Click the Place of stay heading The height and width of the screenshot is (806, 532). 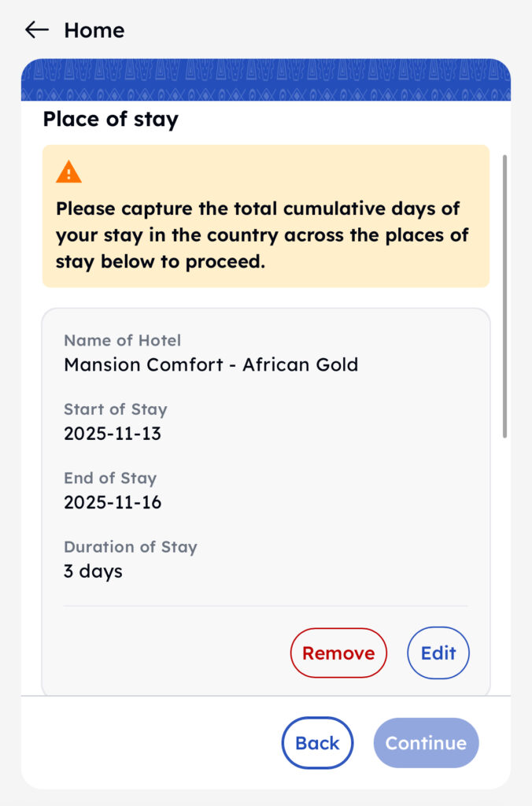[110, 119]
